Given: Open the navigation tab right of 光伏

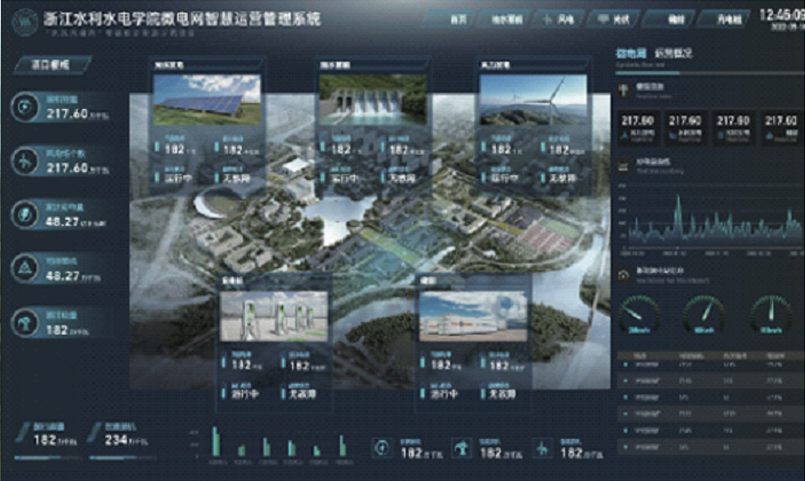Looking at the screenshot, I should tap(669, 19).
